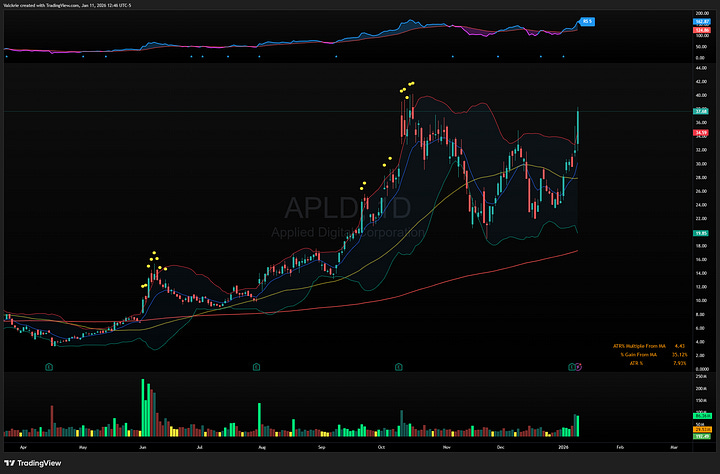
Task: Click the 10.00 price axis value
Action: click(x=701, y=300)
